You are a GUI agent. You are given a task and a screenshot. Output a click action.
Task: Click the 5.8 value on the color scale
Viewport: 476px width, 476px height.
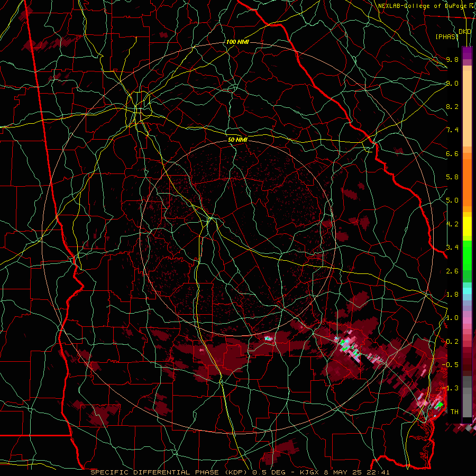coord(452,177)
